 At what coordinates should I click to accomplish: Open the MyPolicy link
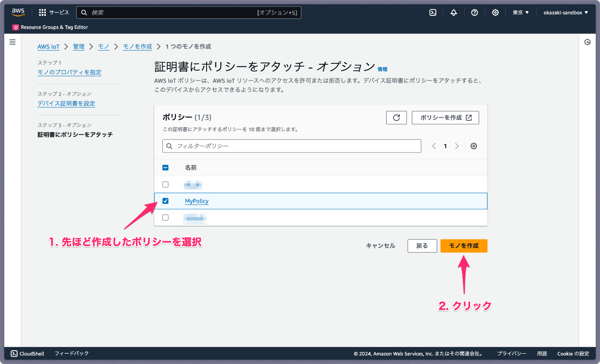point(197,201)
